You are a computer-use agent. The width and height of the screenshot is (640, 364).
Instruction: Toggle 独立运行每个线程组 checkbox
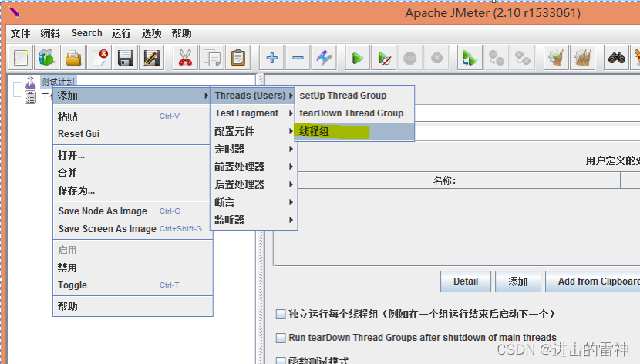[281, 314]
